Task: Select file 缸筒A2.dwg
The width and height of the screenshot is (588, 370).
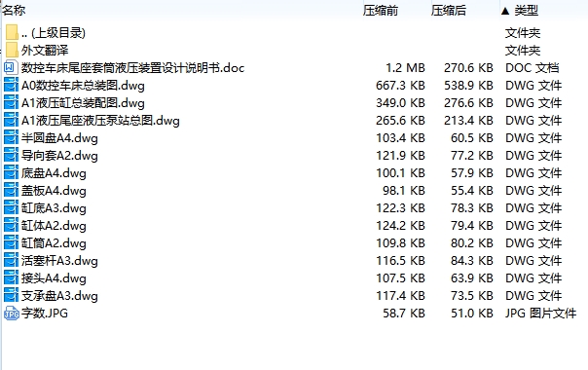Action: (54, 243)
